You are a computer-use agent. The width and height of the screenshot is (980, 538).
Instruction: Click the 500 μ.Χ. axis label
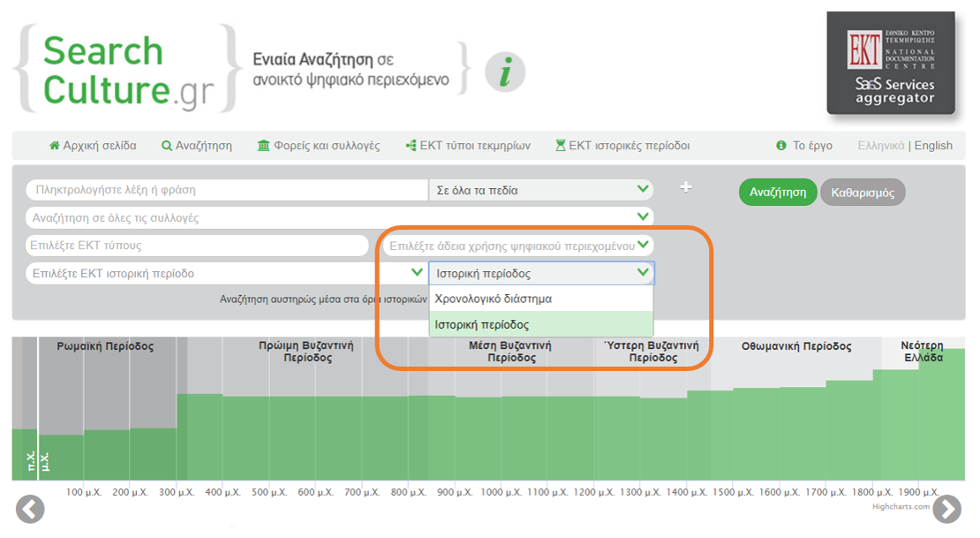click(269, 492)
